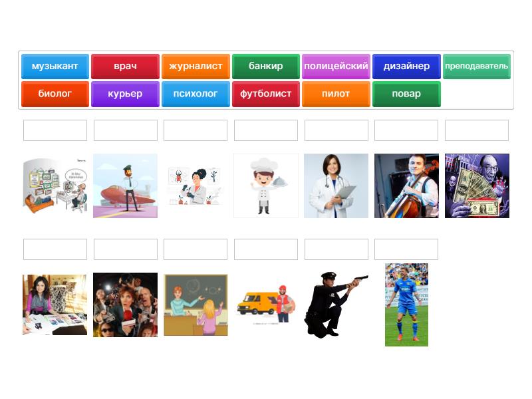The height and width of the screenshot is (399, 532).
Task: Choose the green банкир tile
Action: point(265,66)
